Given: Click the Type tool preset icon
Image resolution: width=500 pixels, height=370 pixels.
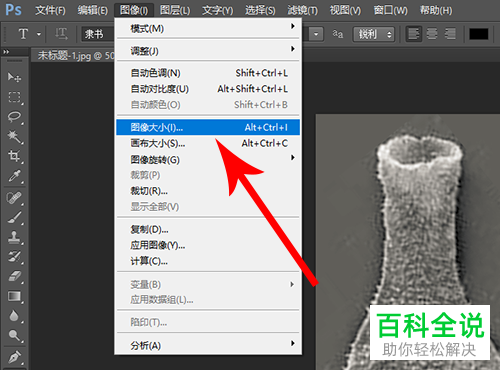Looking at the screenshot, I should pyautogui.click(x=23, y=34).
